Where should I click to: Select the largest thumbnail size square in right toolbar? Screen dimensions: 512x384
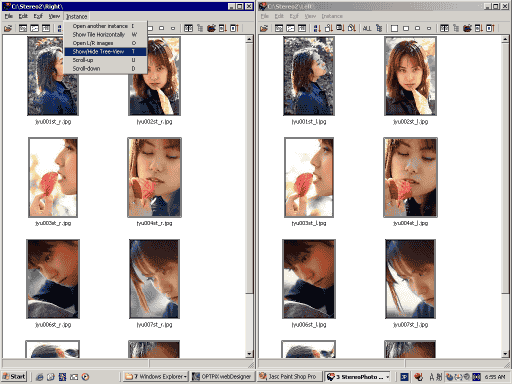pyautogui.click(x=394, y=28)
